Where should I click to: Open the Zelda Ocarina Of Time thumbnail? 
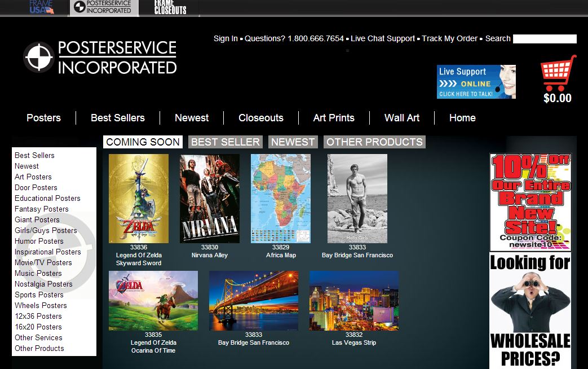point(153,301)
